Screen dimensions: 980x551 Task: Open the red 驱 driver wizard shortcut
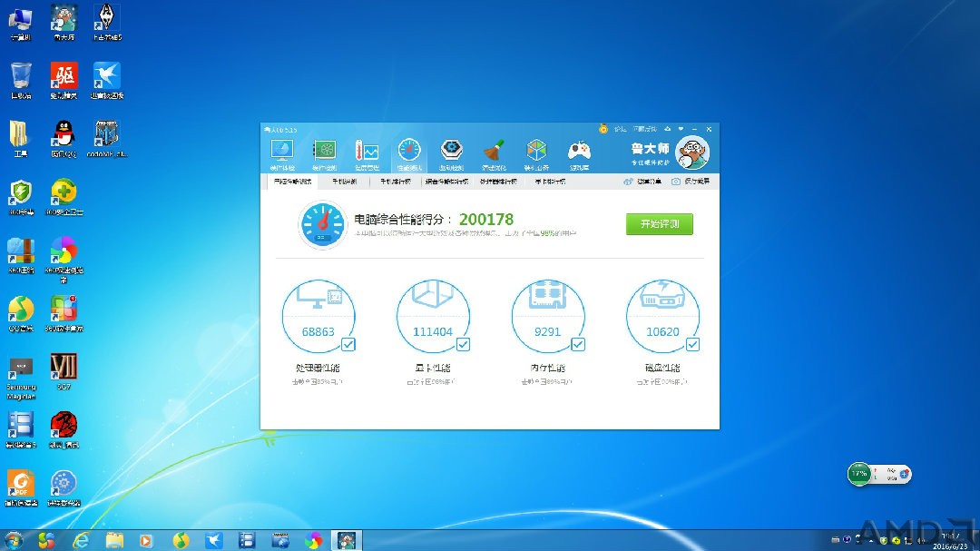64,82
